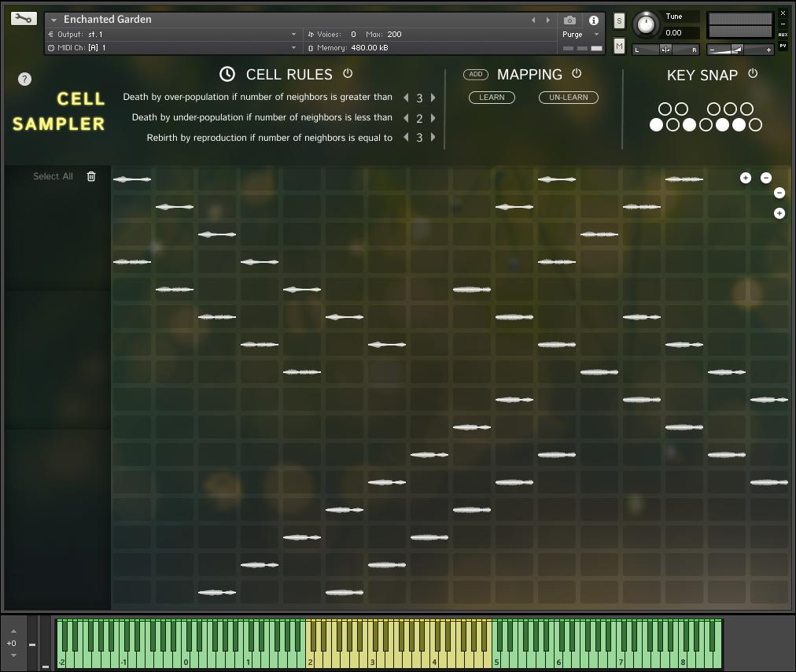Click the Select All label

tap(53, 176)
